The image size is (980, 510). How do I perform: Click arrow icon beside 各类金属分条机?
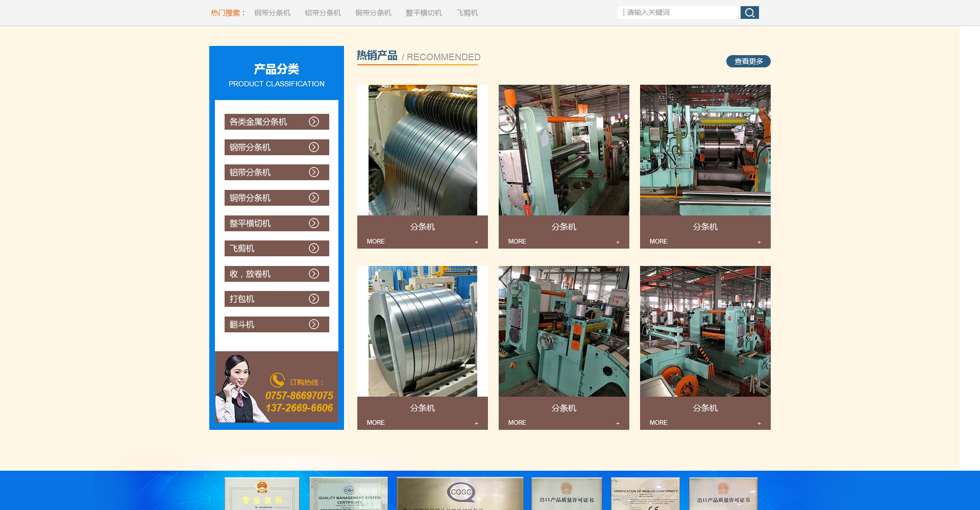coord(314,122)
